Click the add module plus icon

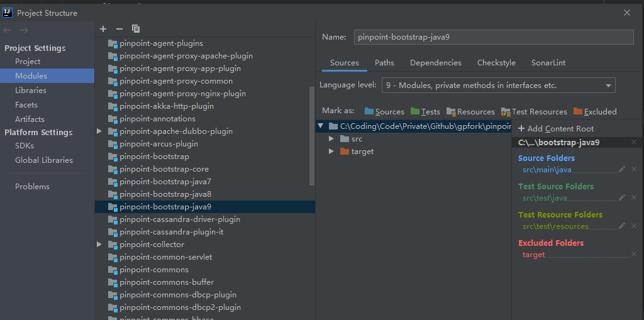click(103, 29)
